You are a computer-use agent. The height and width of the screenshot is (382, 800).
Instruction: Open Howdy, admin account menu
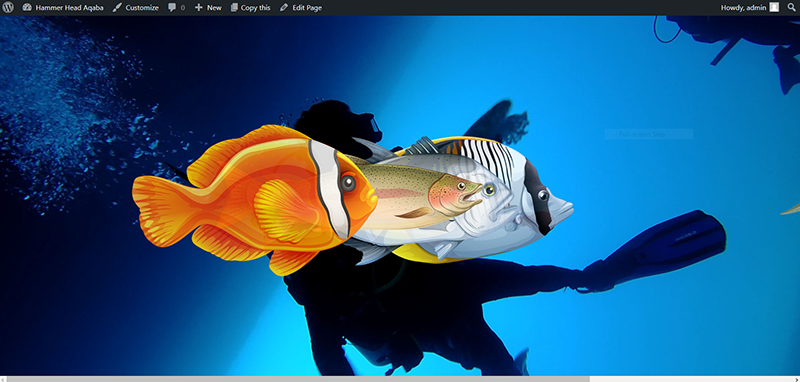pos(749,8)
